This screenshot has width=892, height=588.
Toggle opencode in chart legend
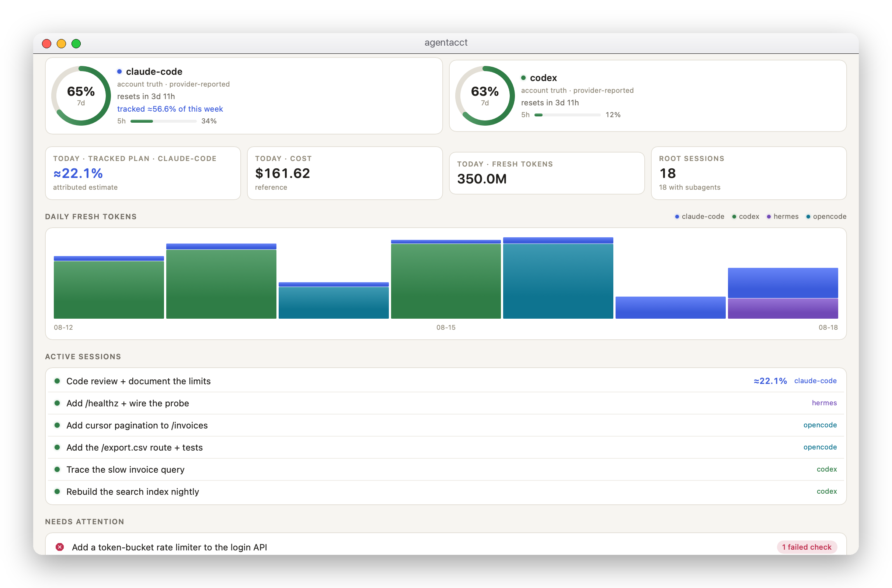(826, 216)
